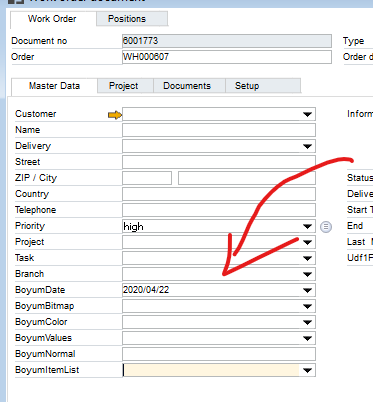Image resolution: width=373 pixels, height=402 pixels.
Task: Open the BoyumDate date picker arrow
Action: tap(307, 290)
